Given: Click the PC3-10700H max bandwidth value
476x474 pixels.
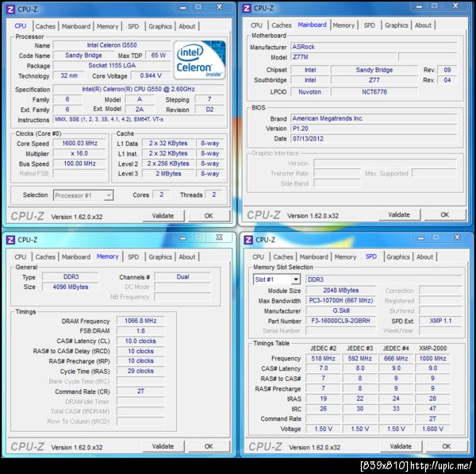Looking at the screenshot, I should point(340,301).
